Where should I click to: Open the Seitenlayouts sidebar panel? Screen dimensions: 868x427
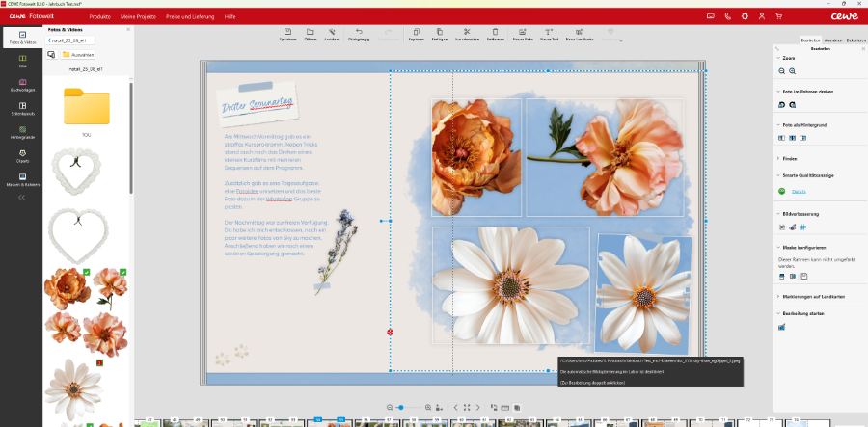[x=21, y=108]
